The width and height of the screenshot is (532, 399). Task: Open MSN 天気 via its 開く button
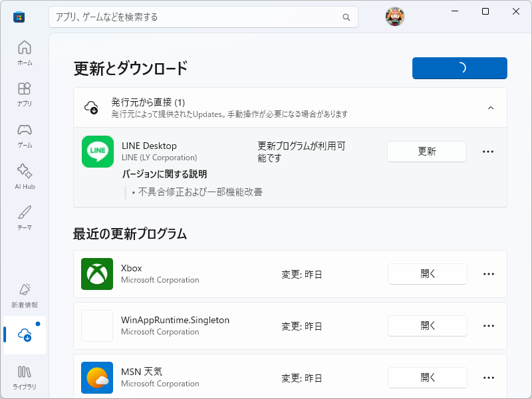click(427, 377)
